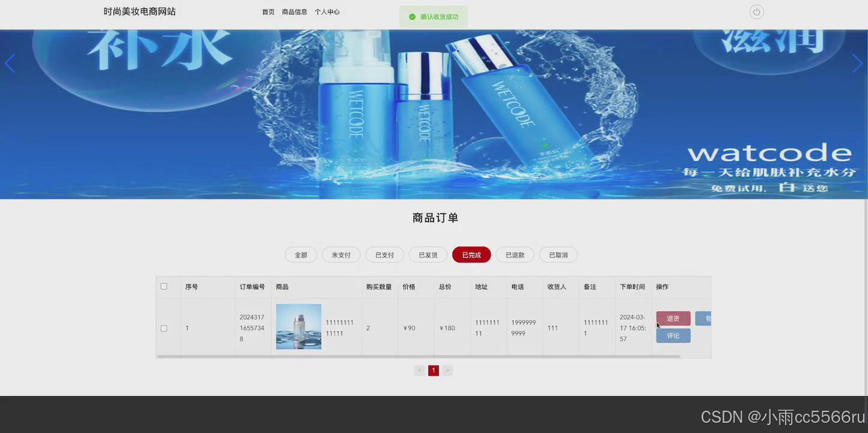Viewport: 868px width, 433px height.
Task: Click the order number 20243171655734 8 cell
Action: pos(252,328)
